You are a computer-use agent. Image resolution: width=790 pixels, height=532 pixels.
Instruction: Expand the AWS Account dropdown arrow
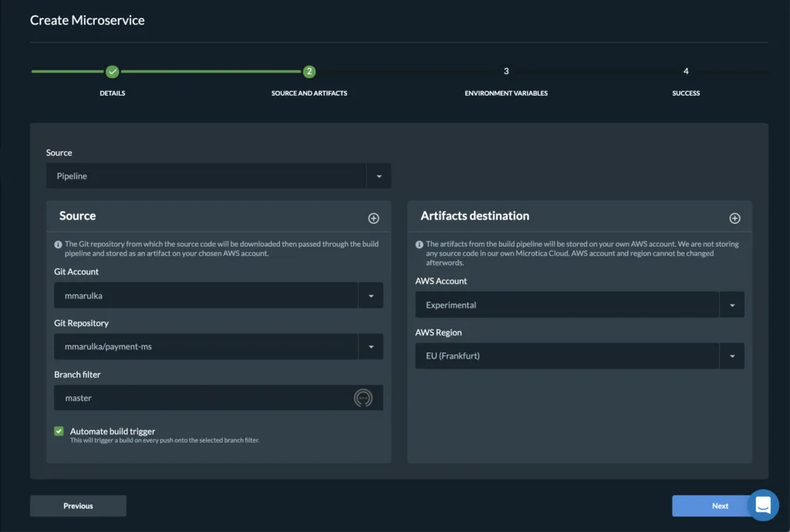pyautogui.click(x=732, y=305)
